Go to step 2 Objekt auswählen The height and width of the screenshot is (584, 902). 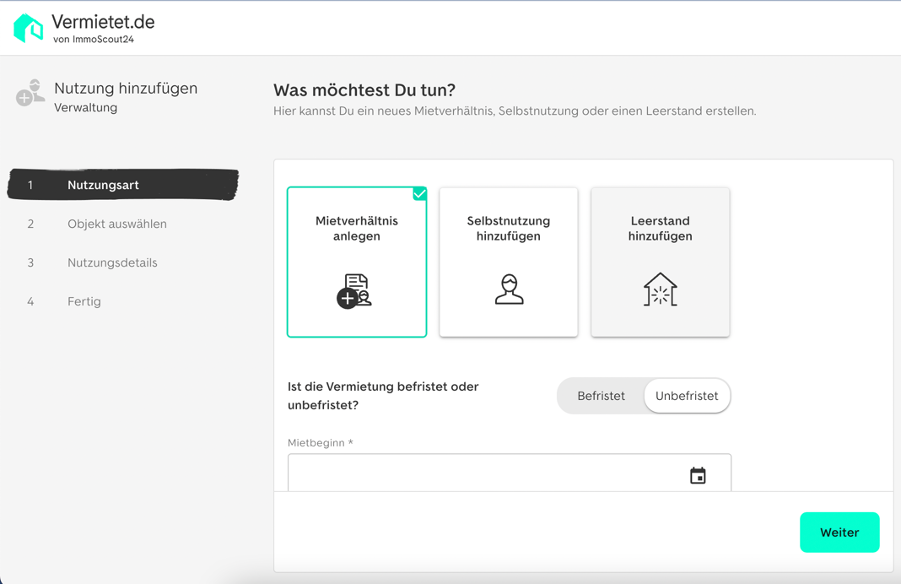click(97, 224)
